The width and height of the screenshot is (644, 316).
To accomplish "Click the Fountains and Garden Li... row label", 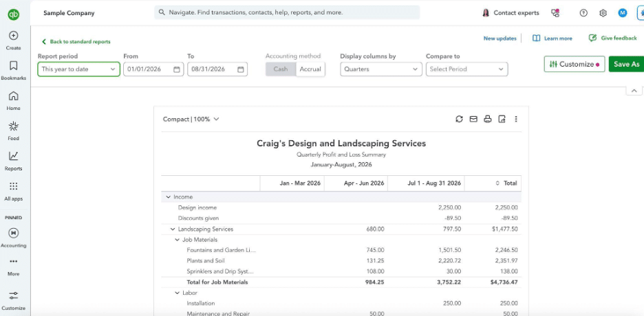I will tap(221, 250).
